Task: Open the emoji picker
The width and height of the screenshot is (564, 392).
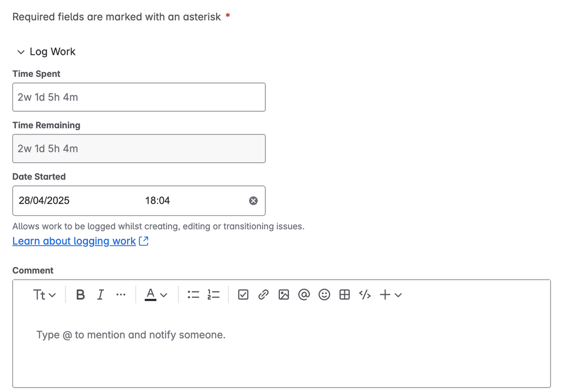Action: tap(324, 295)
